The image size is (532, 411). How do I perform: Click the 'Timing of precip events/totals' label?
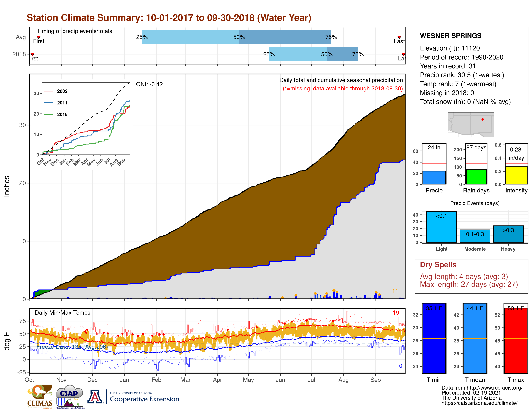point(74,31)
